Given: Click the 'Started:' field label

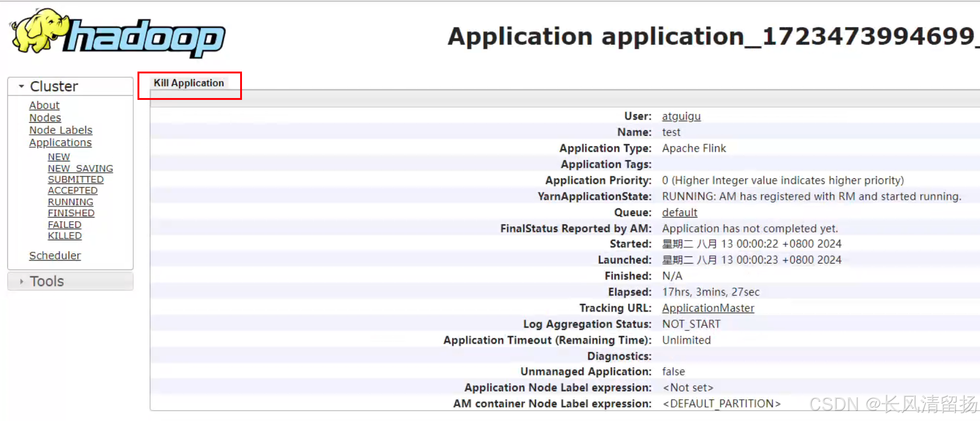Looking at the screenshot, I should (x=631, y=244).
